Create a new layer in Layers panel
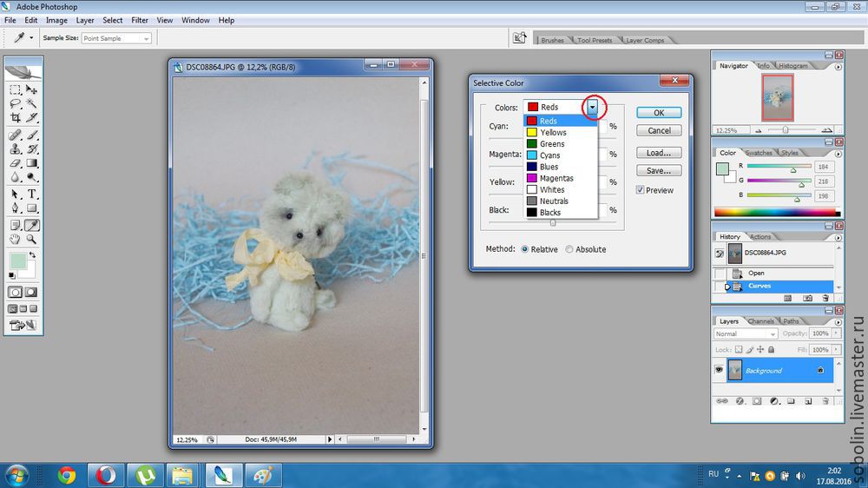Viewport: 868px width, 488px height. point(808,401)
